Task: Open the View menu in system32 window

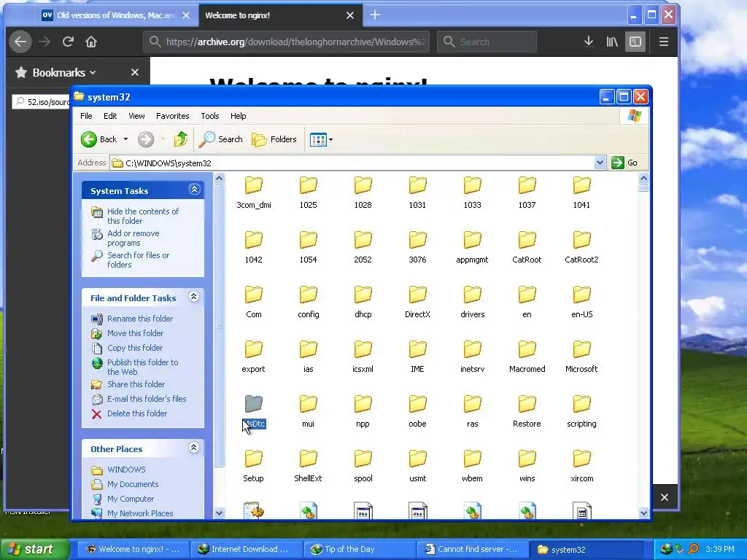Action: (x=136, y=116)
